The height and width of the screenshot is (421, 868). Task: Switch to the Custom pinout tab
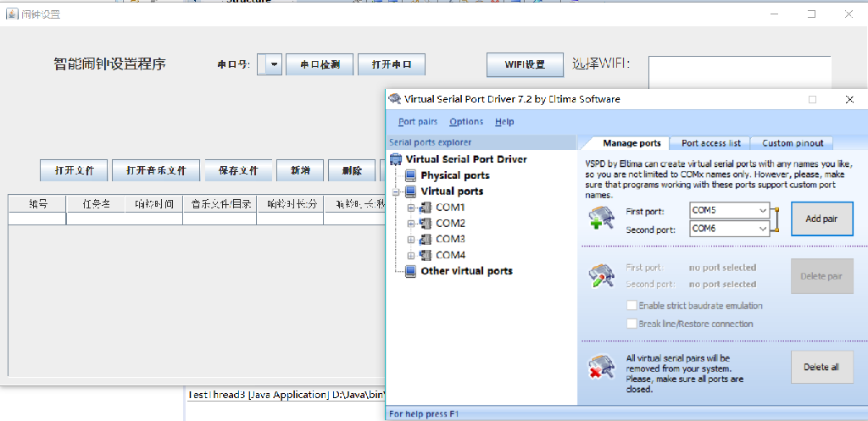(x=793, y=143)
